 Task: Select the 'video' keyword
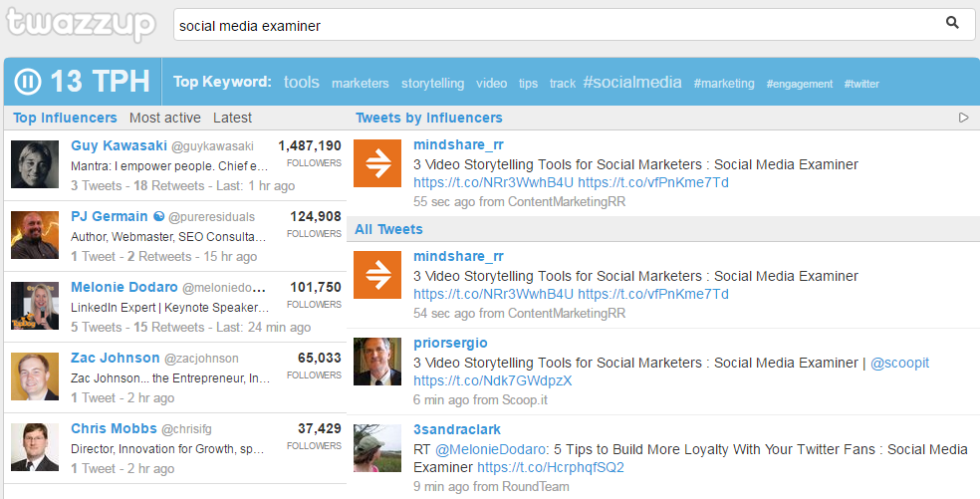coord(491,84)
